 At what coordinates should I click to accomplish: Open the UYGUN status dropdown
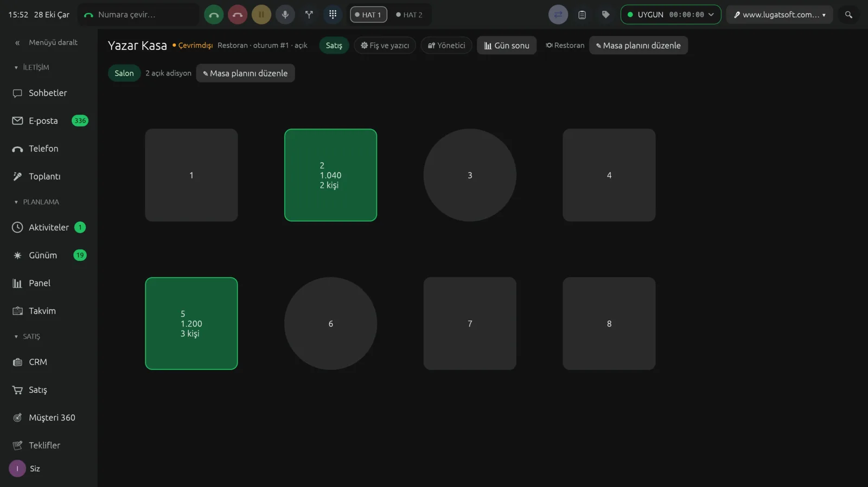[x=671, y=15]
